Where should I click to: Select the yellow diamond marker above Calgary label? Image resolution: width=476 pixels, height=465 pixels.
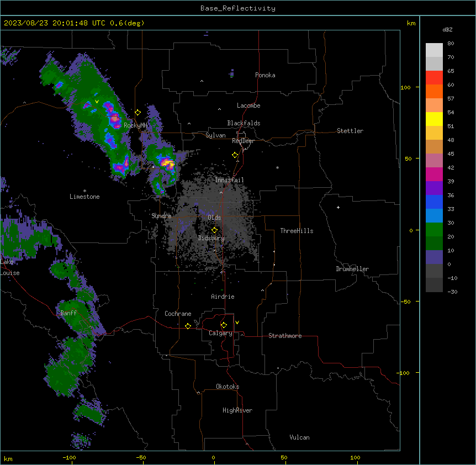tap(224, 325)
